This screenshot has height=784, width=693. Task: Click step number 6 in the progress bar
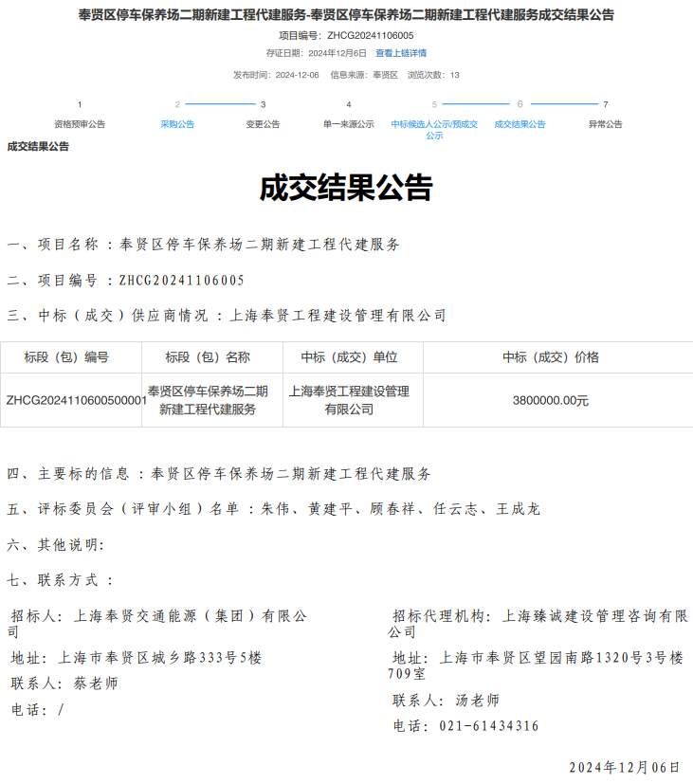click(520, 104)
